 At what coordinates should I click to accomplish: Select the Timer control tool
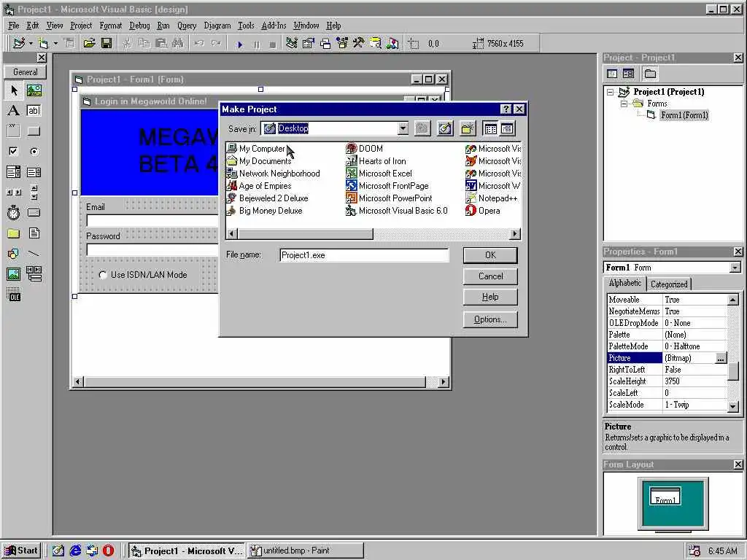point(14,212)
